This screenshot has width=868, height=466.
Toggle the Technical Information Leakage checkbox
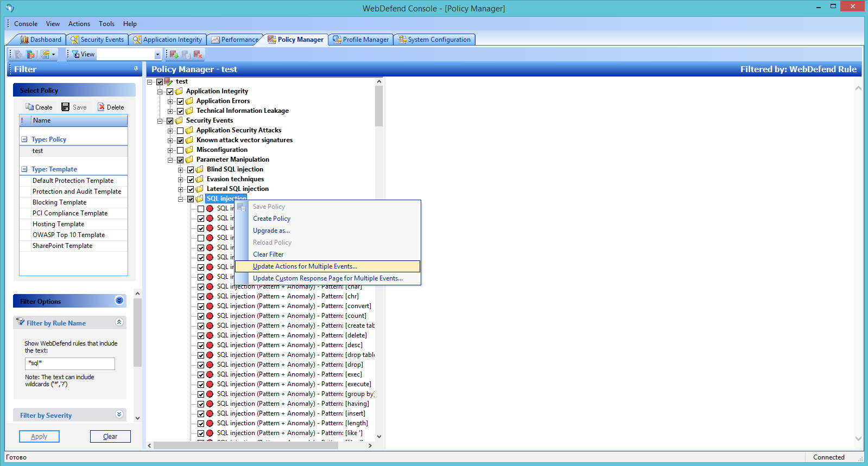pyautogui.click(x=180, y=111)
